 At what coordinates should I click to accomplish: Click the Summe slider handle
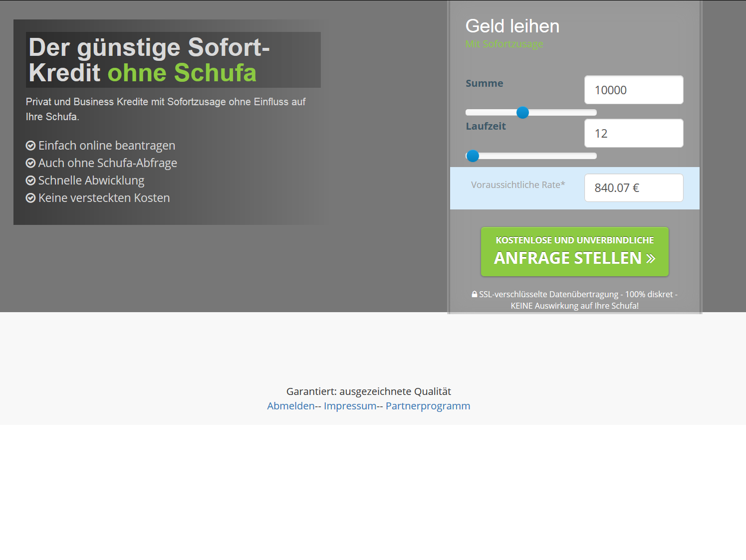click(522, 113)
